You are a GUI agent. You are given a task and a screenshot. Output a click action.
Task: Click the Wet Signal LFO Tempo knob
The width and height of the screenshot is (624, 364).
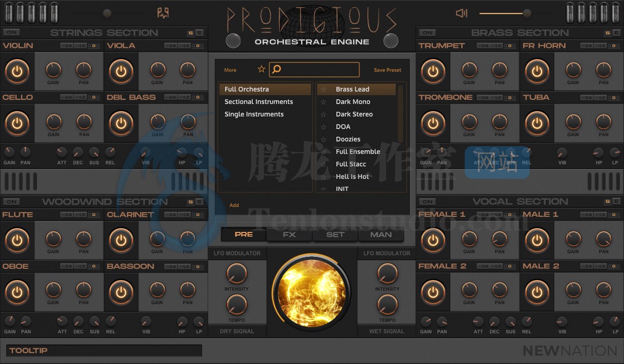click(x=387, y=305)
